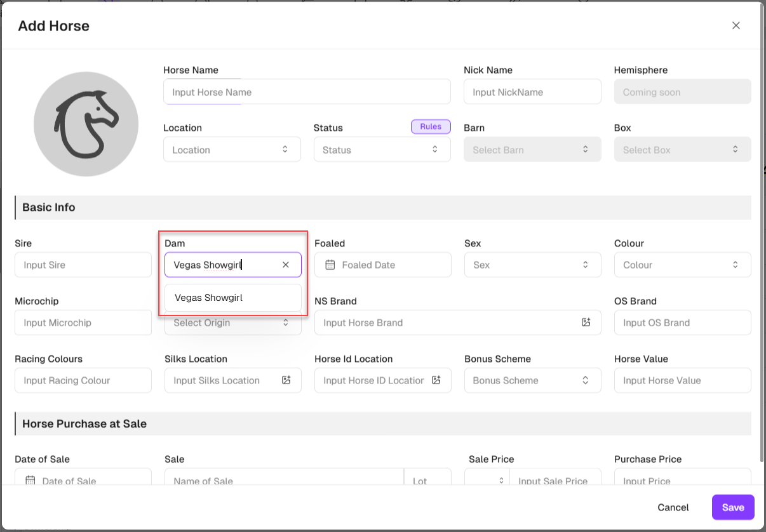Click the Input Horse Value field
766x532 pixels.
[x=682, y=380]
